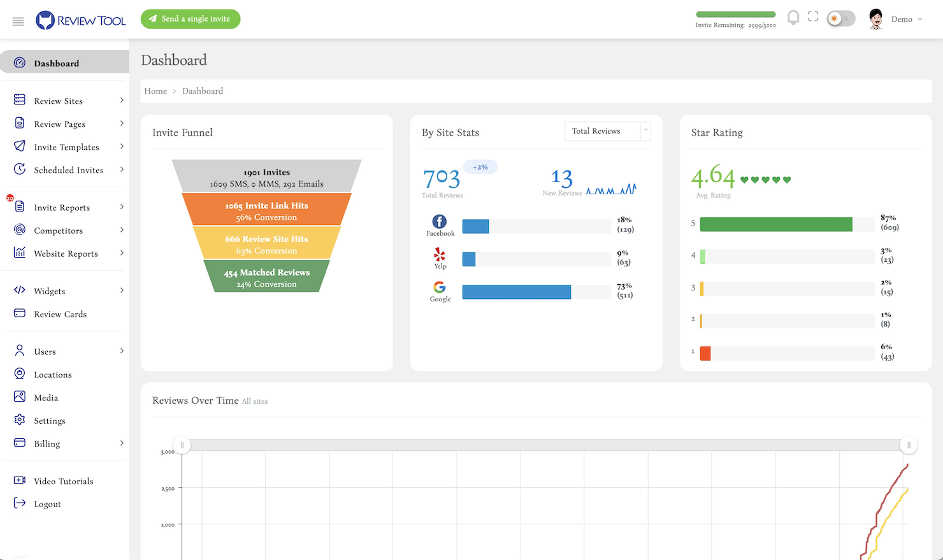Viewport: 943px width, 560px height.
Task: Click the left slider handle on Reviews Over Time
Action: pyautogui.click(x=182, y=445)
